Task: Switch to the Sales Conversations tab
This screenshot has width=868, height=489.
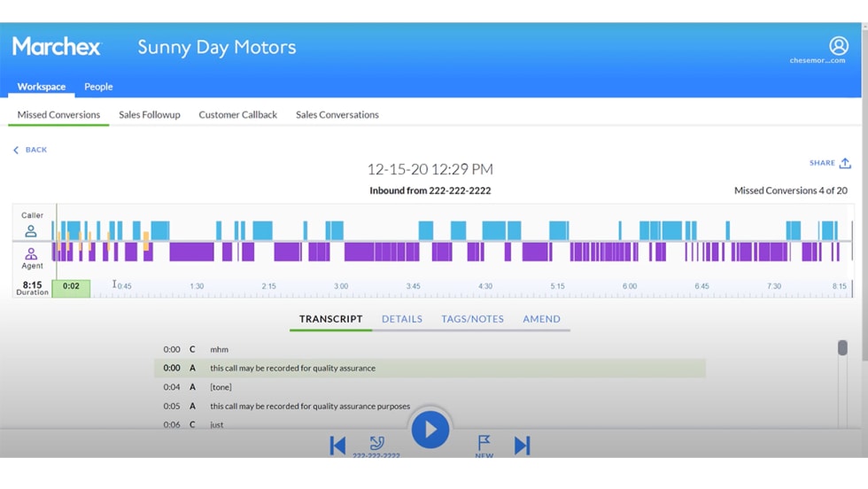Action: pos(337,114)
